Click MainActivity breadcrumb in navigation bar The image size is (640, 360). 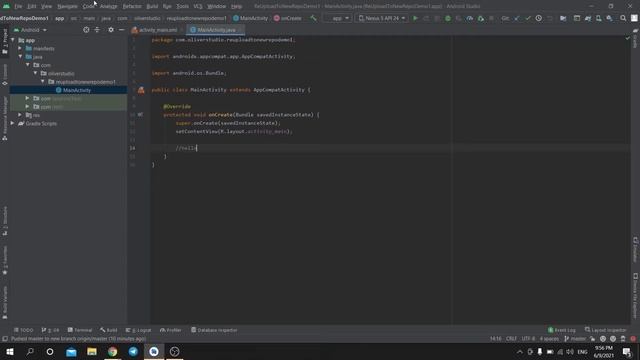coord(251,18)
